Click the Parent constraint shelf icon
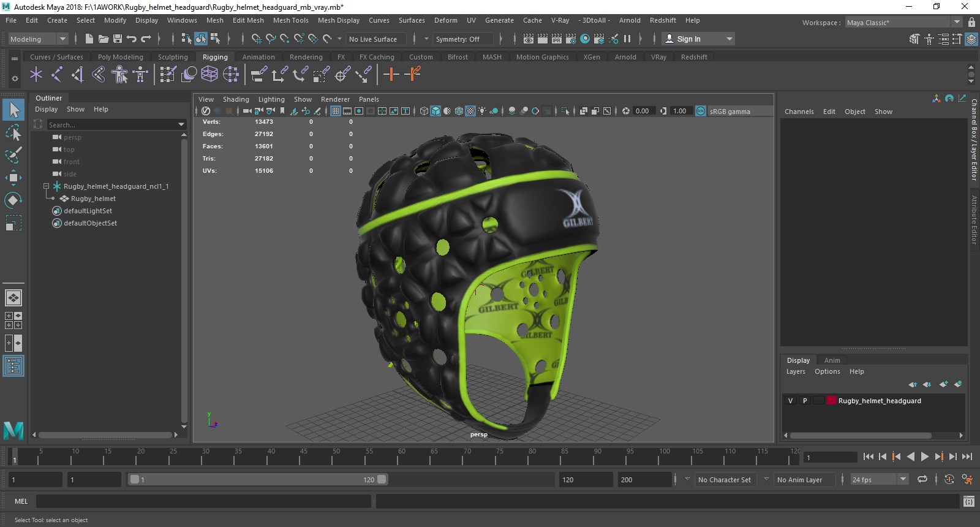Image resolution: width=980 pixels, height=527 pixels. coord(259,75)
